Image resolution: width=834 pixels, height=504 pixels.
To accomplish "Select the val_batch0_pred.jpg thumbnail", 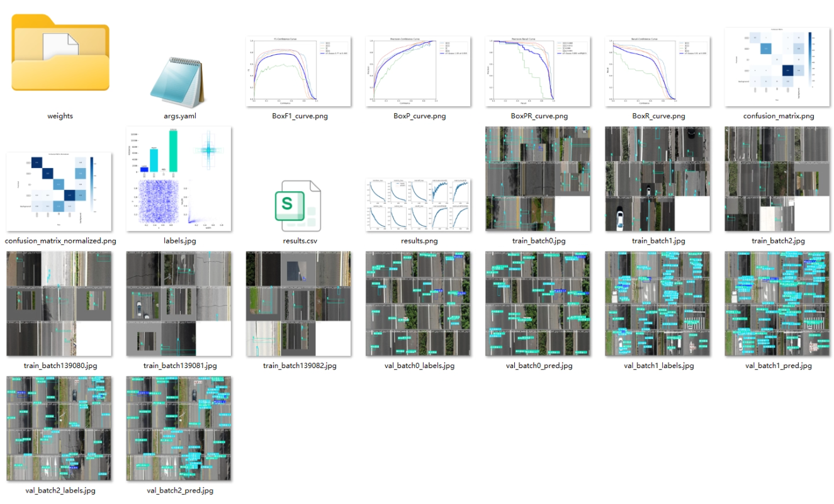I will 538,304.
